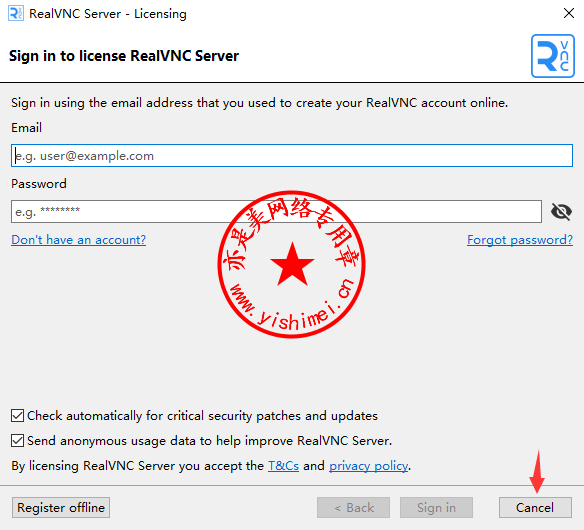Click the RealVNC icon in the title bar
The width and height of the screenshot is (584, 530).
[x=16, y=13]
